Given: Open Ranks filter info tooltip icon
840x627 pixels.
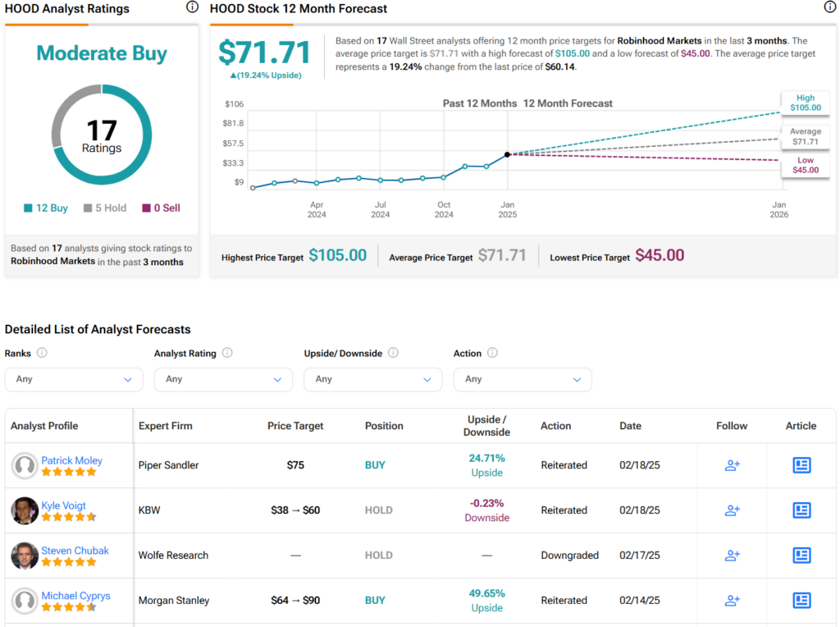Looking at the screenshot, I should click(42, 353).
